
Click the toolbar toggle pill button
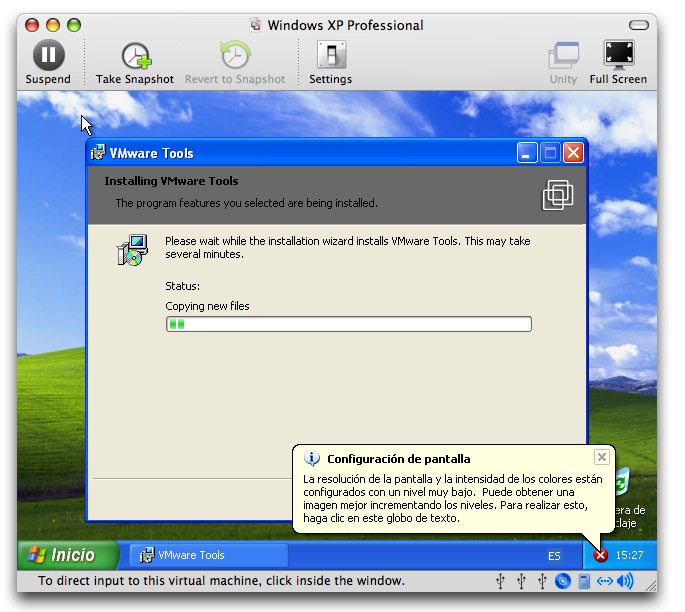pyautogui.click(x=639, y=25)
